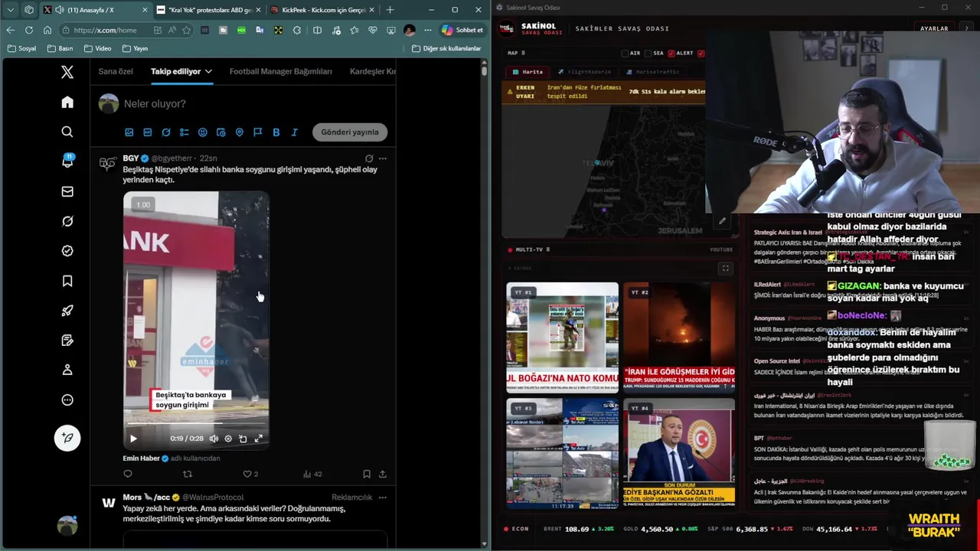Add media image icon in composer
This screenshot has width=980, height=551.
click(x=129, y=132)
